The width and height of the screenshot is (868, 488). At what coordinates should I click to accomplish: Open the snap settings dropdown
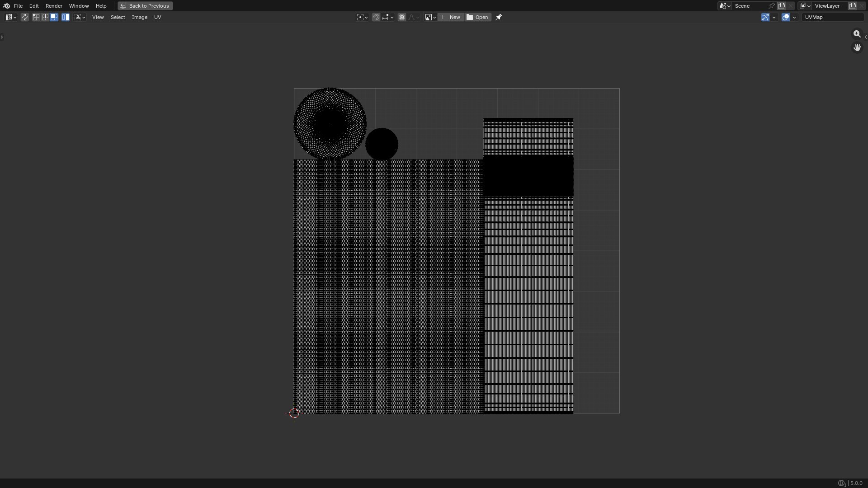[x=387, y=17]
